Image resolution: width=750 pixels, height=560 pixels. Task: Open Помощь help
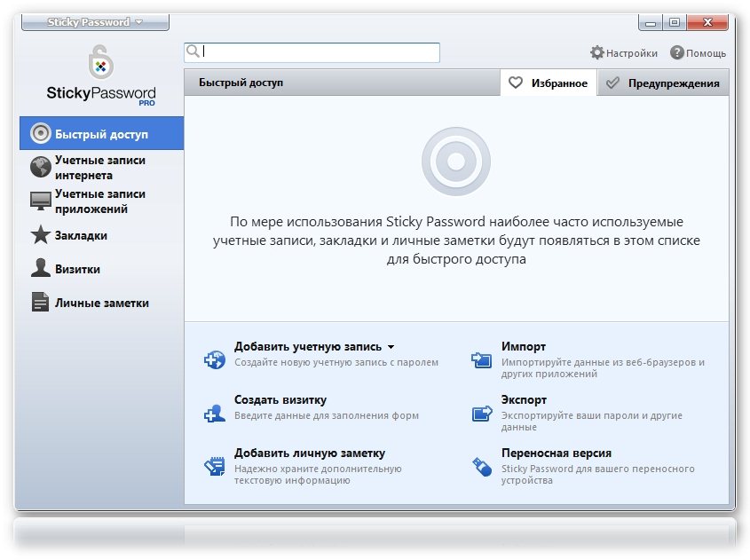[x=698, y=53]
